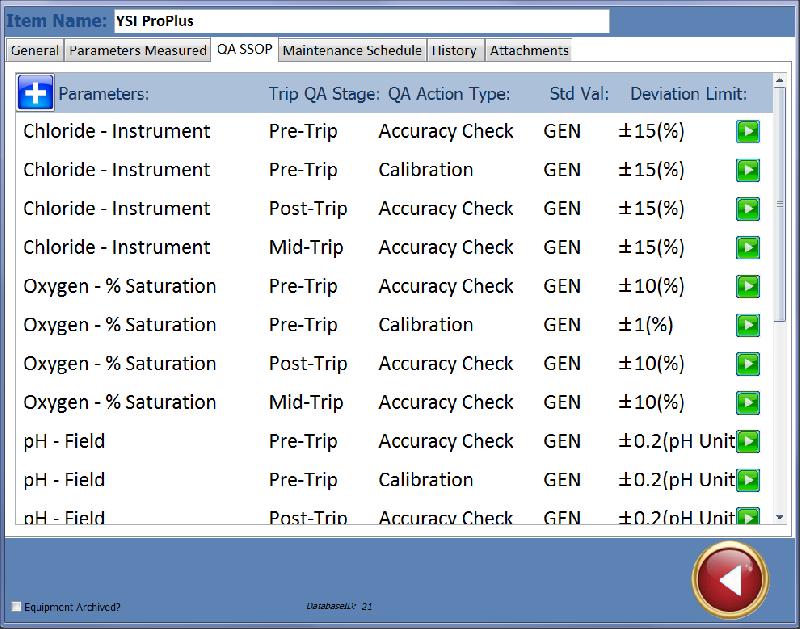The image size is (800, 629).
Task: Click the Item Name: label
Action: pos(56,21)
